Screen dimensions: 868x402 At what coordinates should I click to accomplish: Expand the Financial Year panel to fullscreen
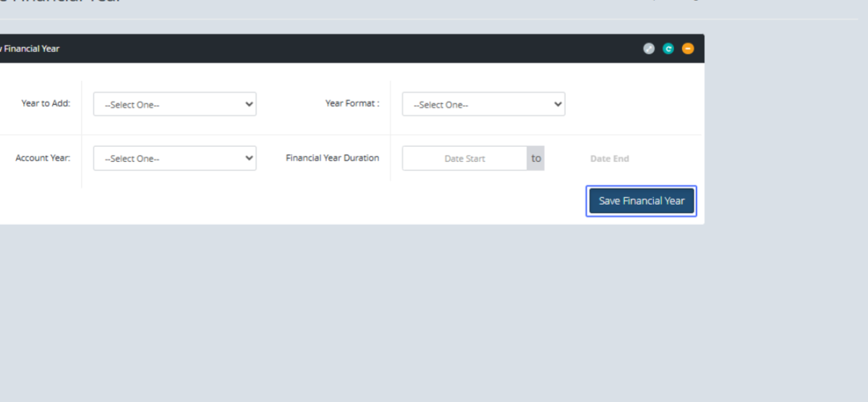point(649,48)
